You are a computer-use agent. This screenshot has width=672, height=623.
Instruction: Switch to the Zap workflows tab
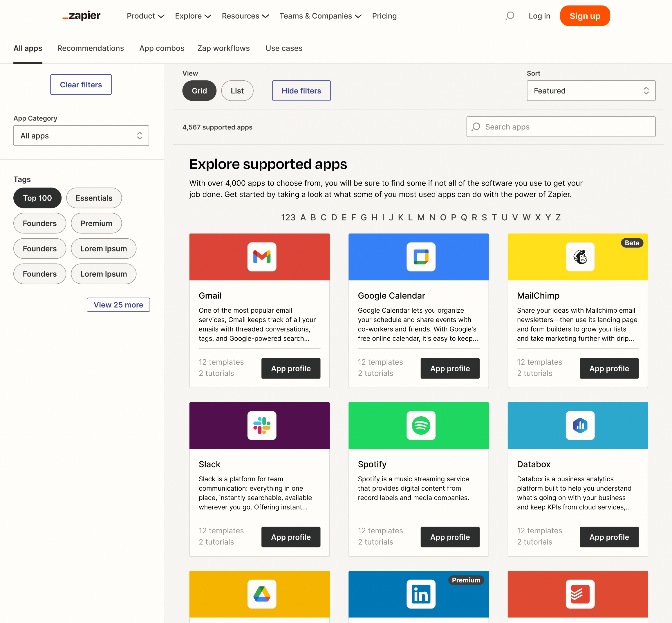223,48
